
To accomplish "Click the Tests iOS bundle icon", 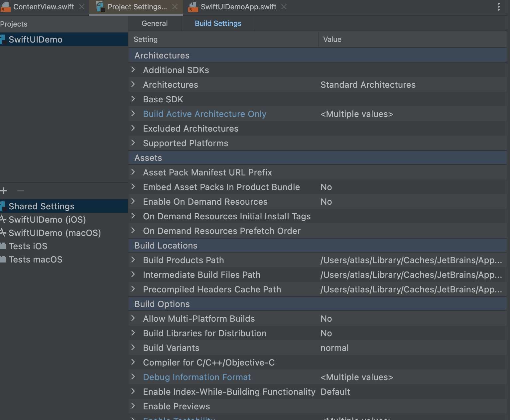I will tap(3, 246).
